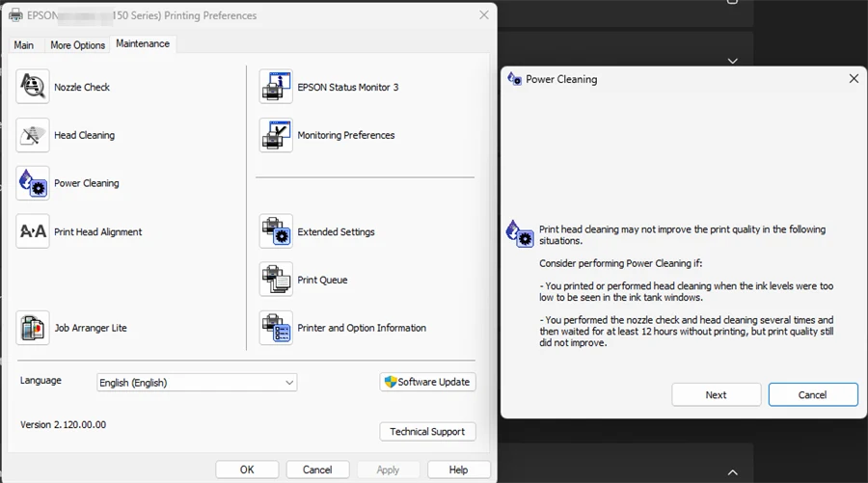Click the Version 2.120.00.00 text
Screen dimensions: 868x483
(63, 425)
